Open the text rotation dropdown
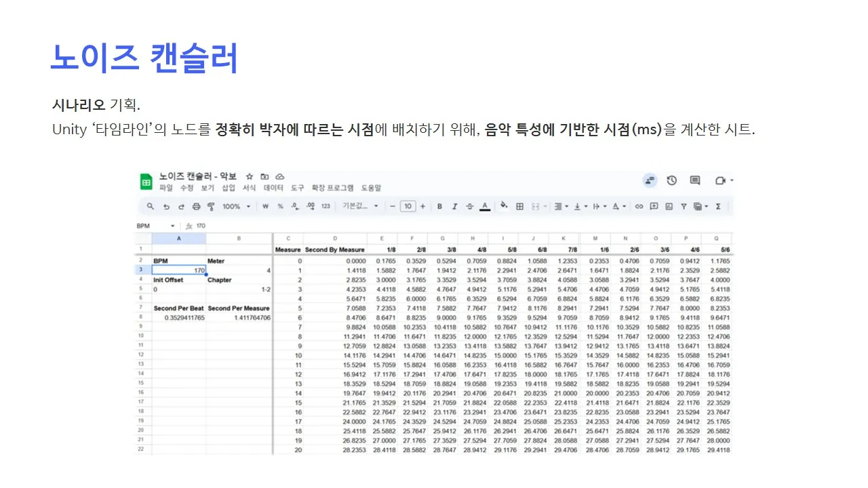This screenshot has height=488, width=868. click(x=619, y=207)
